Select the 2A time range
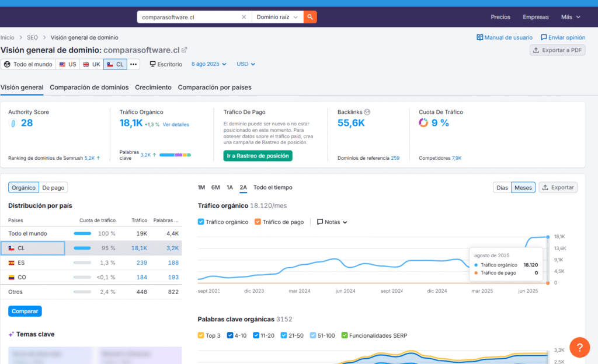This screenshot has height=364, width=598. point(244,187)
